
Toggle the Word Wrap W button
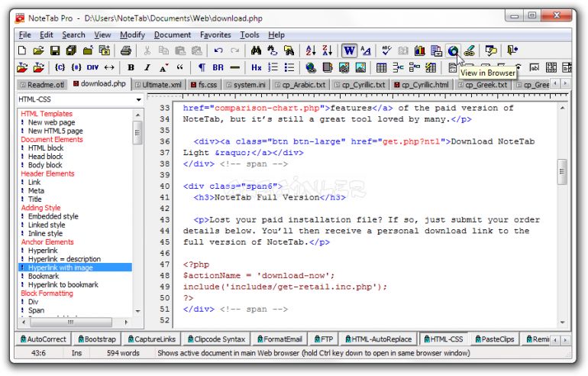pos(349,51)
